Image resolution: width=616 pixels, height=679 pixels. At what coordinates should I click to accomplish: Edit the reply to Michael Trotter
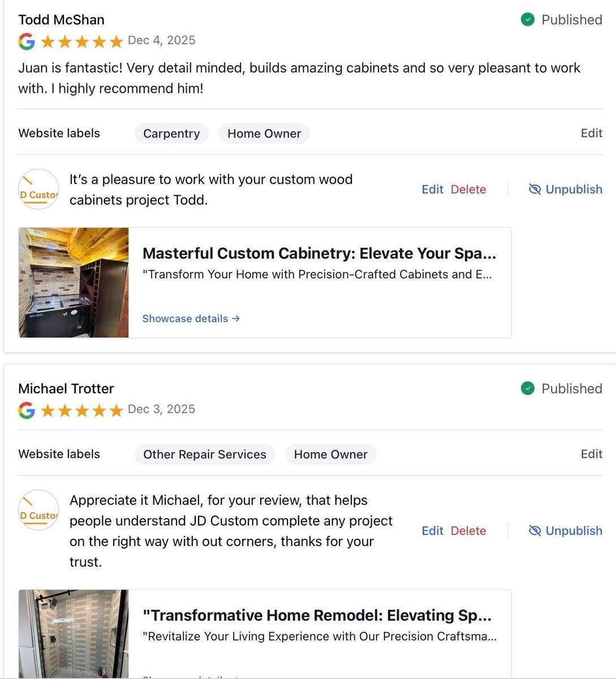click(x=432, y=531)
